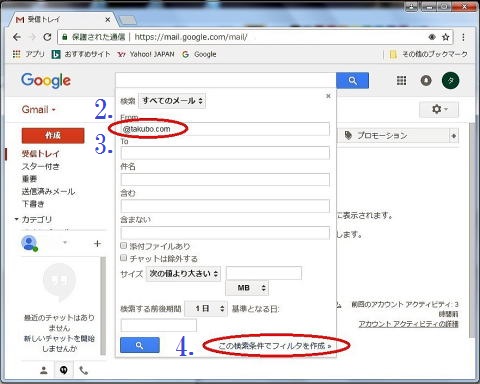Click the browser reload icon

47,37
